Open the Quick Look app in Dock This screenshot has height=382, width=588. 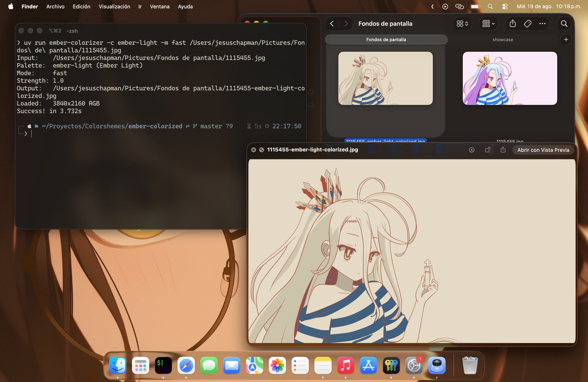click(x=437, y=365)
